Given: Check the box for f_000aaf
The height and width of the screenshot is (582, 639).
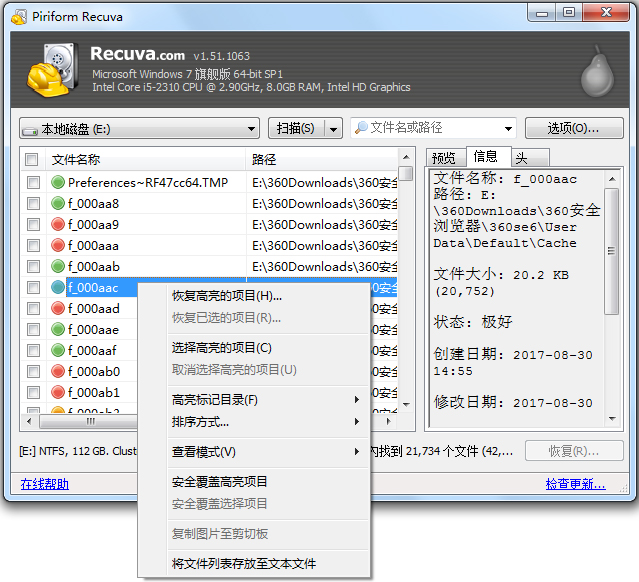Looking at the screenshot, I should coord(33,350).
